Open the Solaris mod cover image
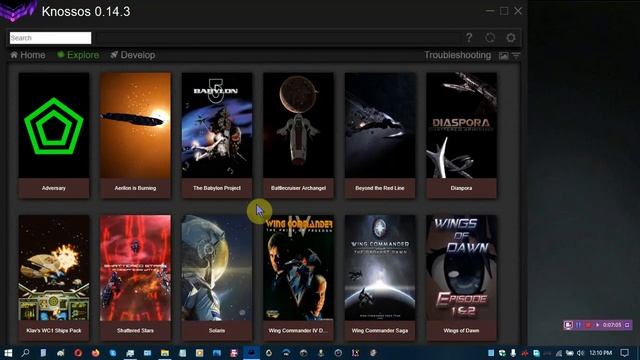This screenshot has width=640, height=360. click(217, 268)
